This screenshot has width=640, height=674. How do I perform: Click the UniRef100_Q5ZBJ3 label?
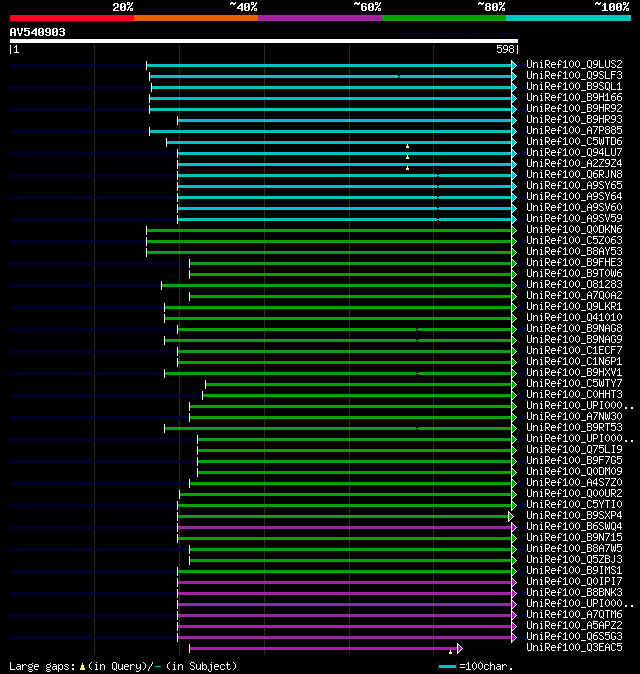574,560
